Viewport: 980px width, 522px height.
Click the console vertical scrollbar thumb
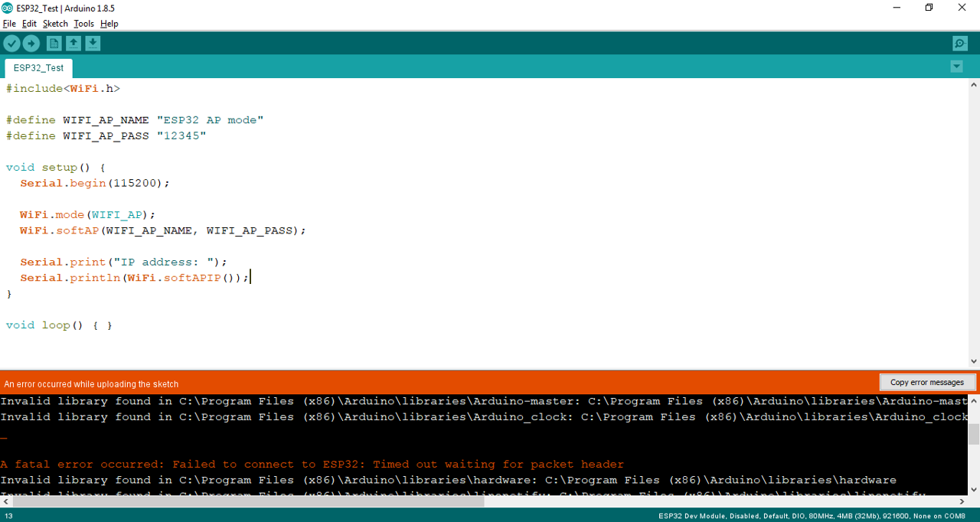[974, 434]
